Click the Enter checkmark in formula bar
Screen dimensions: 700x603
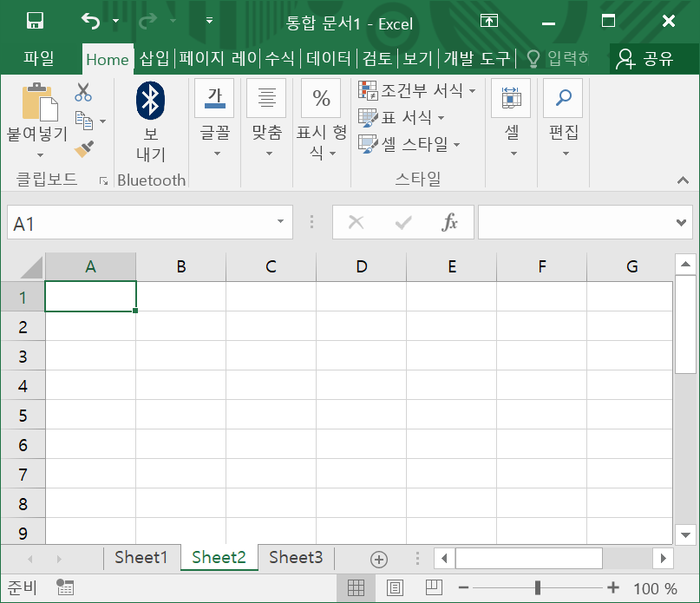pos(403,222)
